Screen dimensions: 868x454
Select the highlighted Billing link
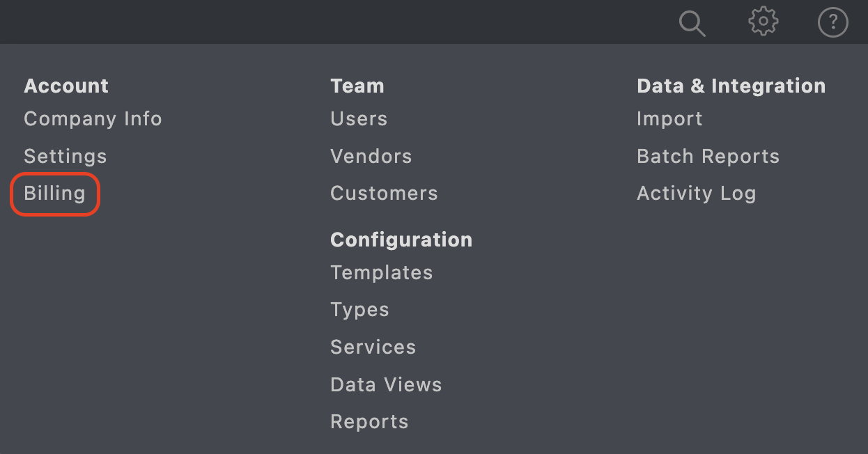(x=54, y=194)
